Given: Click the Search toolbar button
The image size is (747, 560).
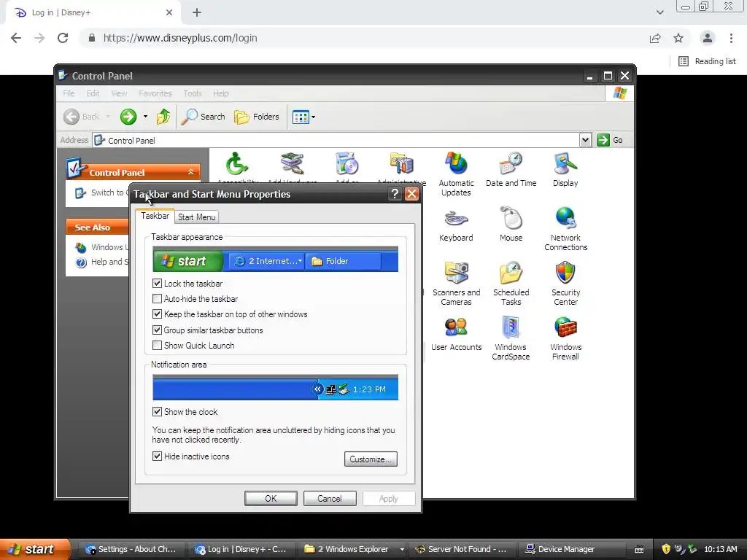Looking at the screenshot, I should click(x=204, y=117).
